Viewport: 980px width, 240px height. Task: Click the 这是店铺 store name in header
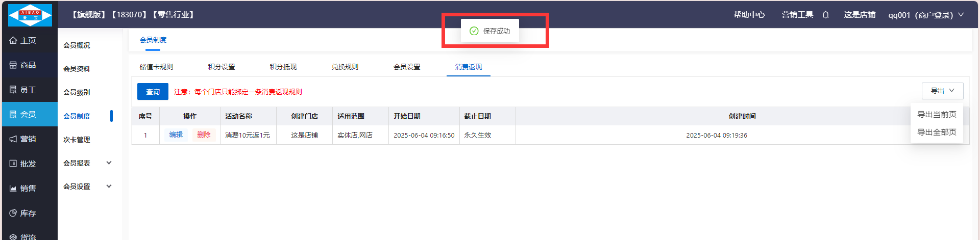(x=860, y=15)
